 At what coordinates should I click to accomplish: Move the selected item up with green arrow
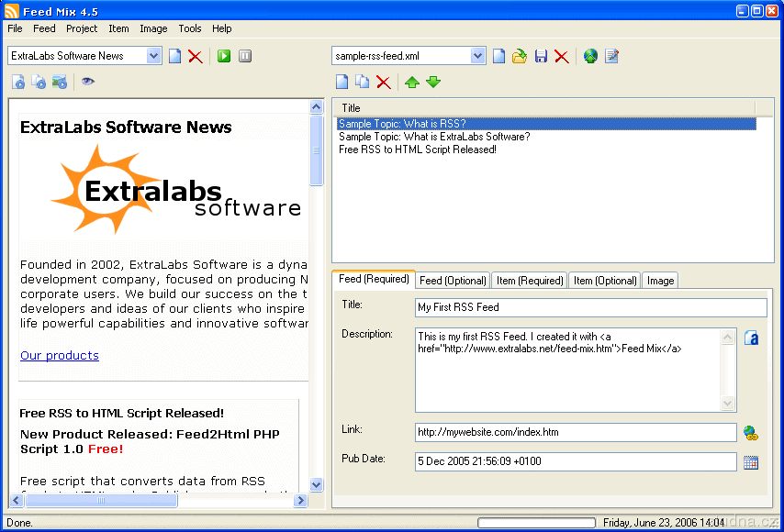coord(412,82)
